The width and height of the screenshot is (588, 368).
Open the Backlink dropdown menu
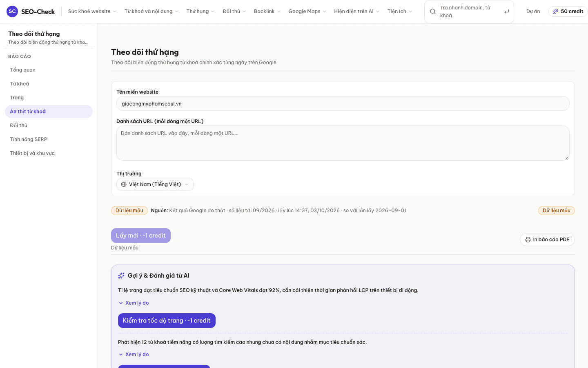pos(267,11)
